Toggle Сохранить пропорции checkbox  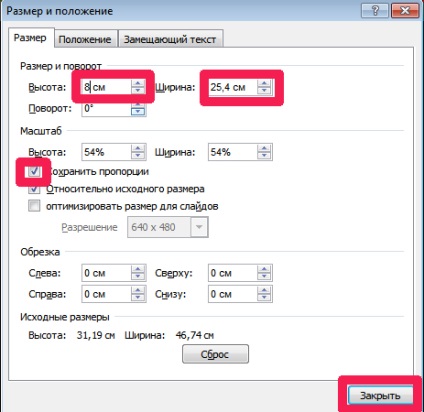34,172
